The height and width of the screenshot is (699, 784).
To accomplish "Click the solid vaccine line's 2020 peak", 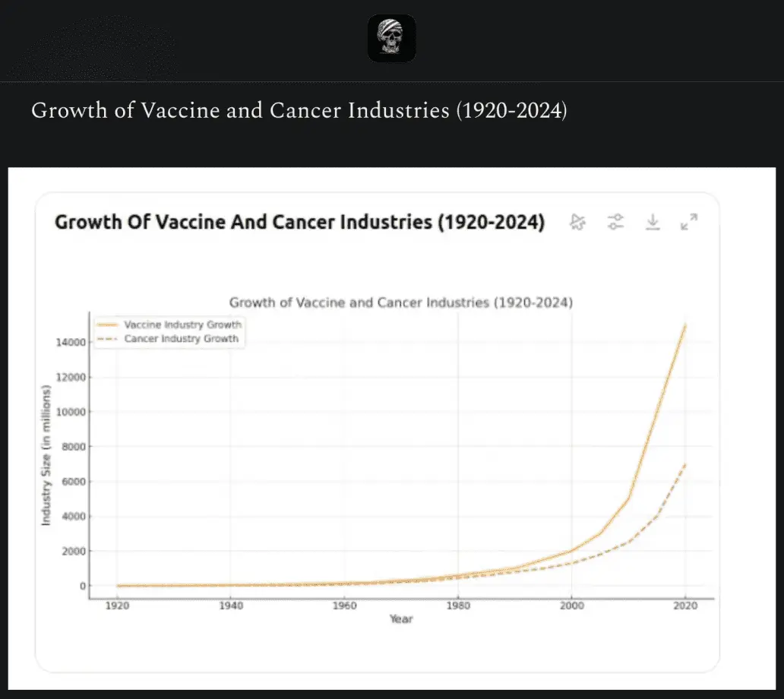I will point(685,325).
